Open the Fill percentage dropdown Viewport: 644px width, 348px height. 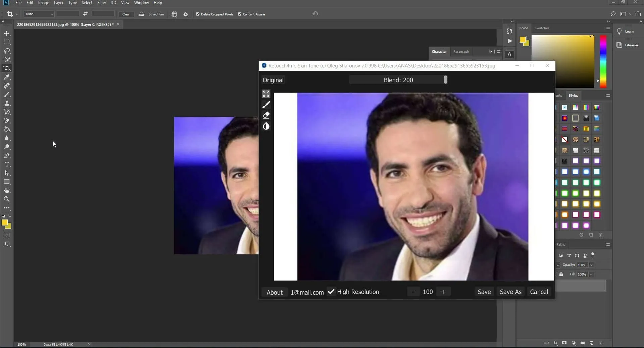click(592, 274)
